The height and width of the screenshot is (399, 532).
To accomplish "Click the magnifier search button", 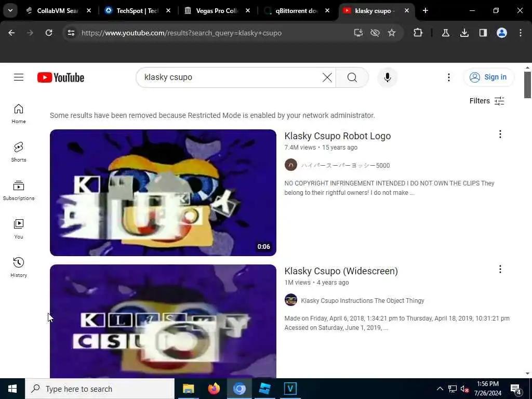I will click(352, 77).
